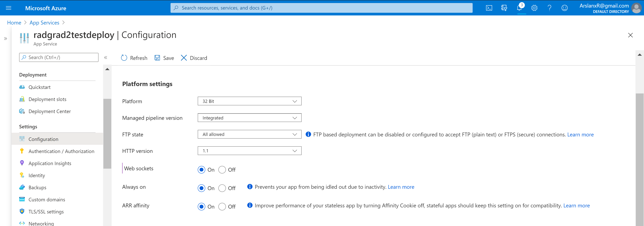Close the Configuration blade
Viewport: 644px width, 226px height.
pyautogui.click(x=630, y=35)
